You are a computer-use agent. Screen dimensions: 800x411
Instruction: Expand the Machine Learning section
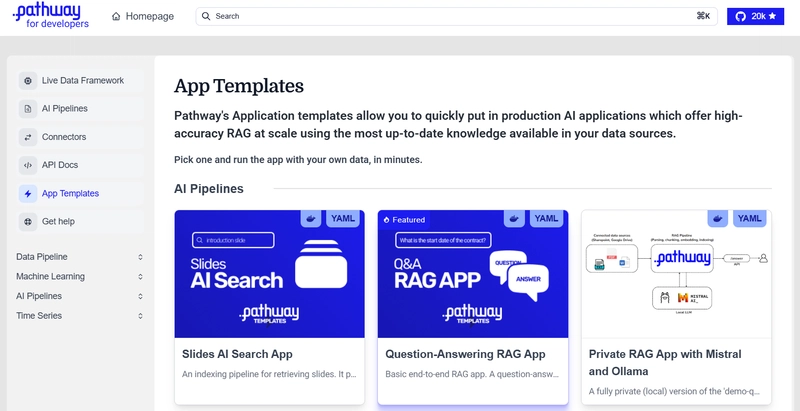click(x=80, y=277)
